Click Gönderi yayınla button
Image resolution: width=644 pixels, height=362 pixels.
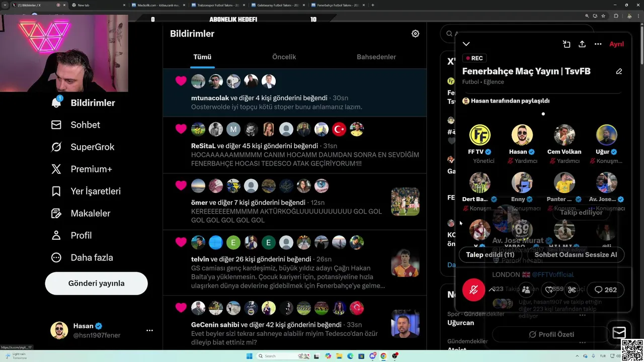click(96, 283)
